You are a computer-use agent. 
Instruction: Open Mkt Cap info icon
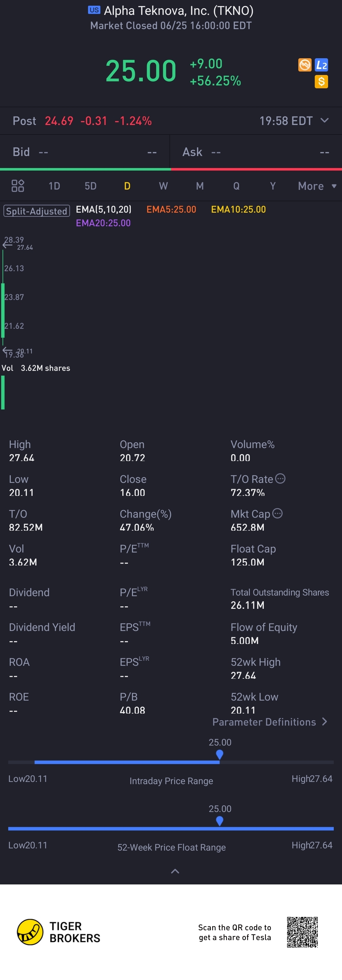278,513
